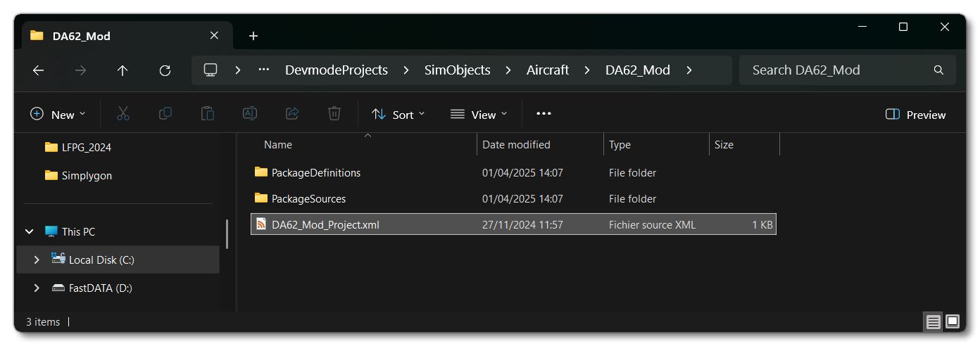
Task: Click the DA62_Mod_Project.xml file icon
Action: coord(261,224)
